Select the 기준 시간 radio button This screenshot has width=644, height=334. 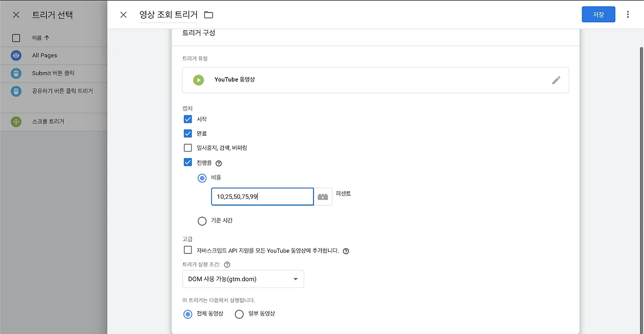[x=202, y=221]
